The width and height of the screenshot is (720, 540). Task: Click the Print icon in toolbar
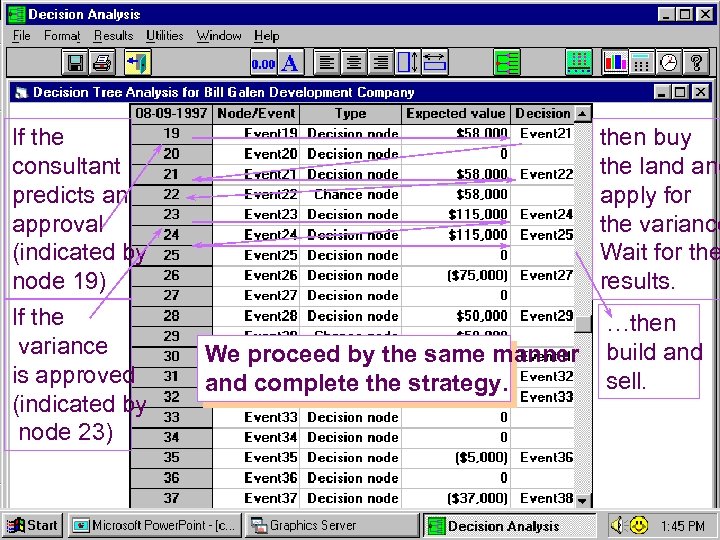(101, 62)
